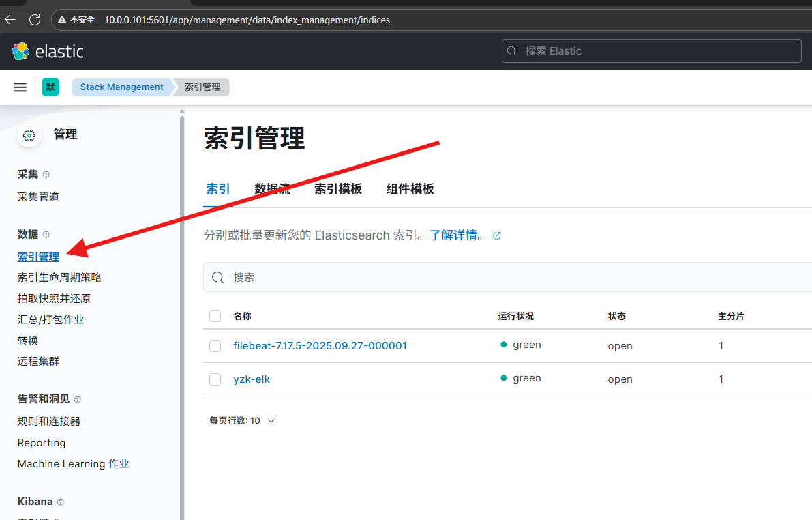Open 索引生命周期策略 in the sidebar
Image resolution: width=812 pixels, height=520 pixels.
pos(59,277)
